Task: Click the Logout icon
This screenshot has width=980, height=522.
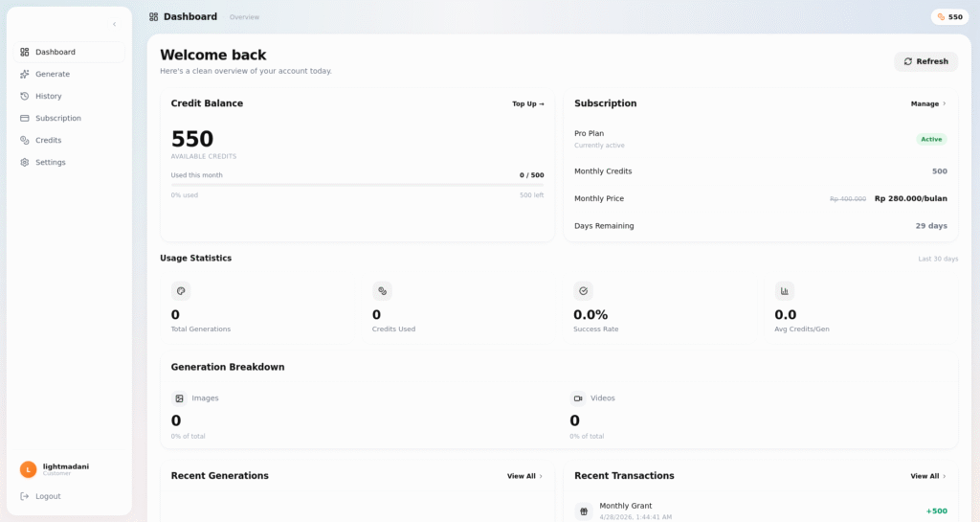Action: click(24, 496)
